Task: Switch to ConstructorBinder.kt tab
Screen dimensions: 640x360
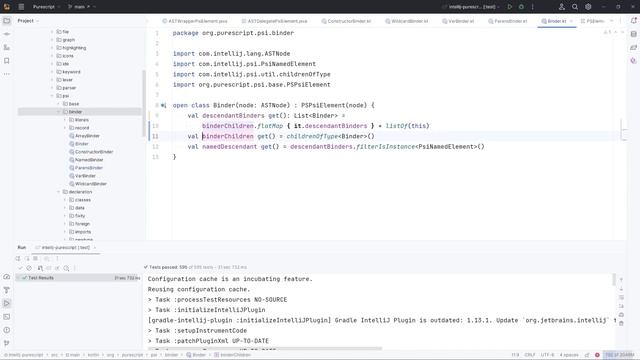Action: (346, 21)
